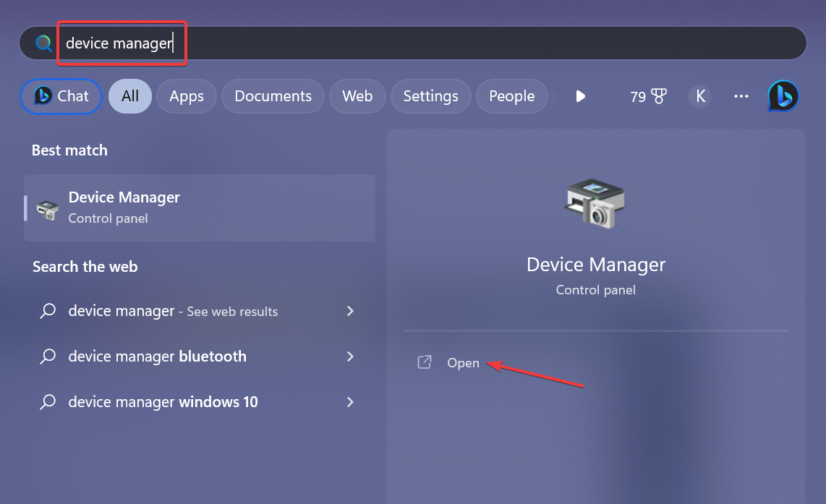The height and width of the screenshot is (504, 826).
Task: Click search icon beside 'See web results'
Action: (x=48, y=311)
